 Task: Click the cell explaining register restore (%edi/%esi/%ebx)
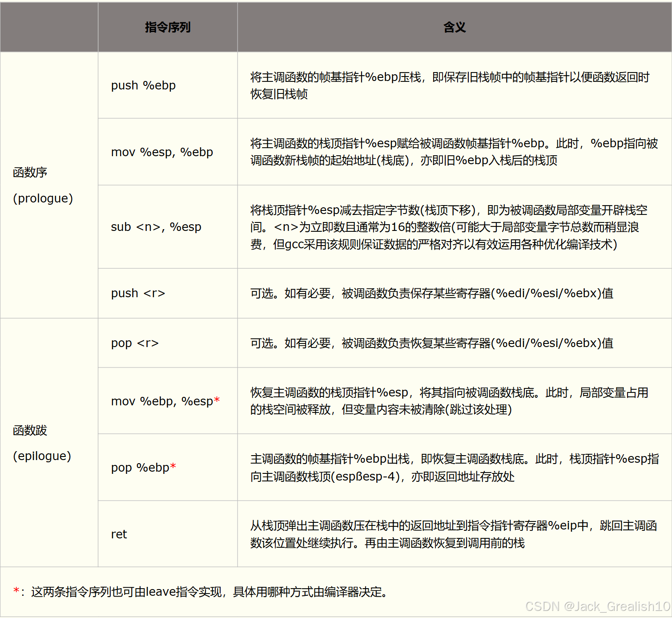(432, 343)
